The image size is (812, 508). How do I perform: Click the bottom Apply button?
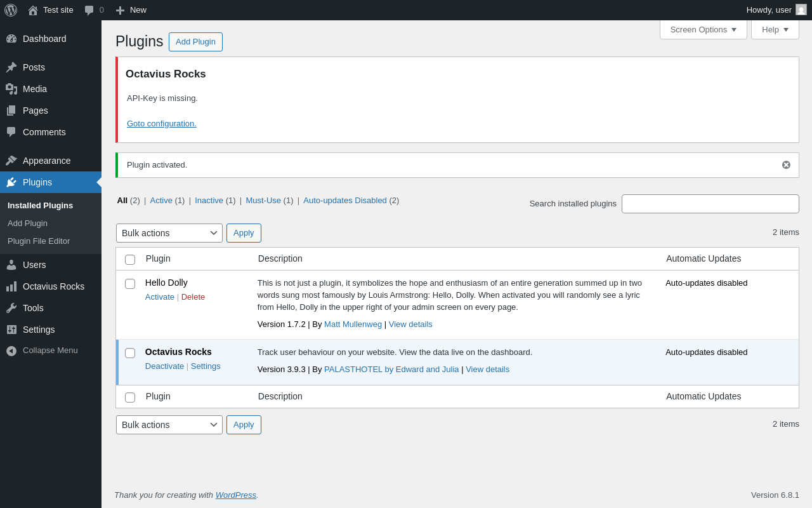[244, 425]
